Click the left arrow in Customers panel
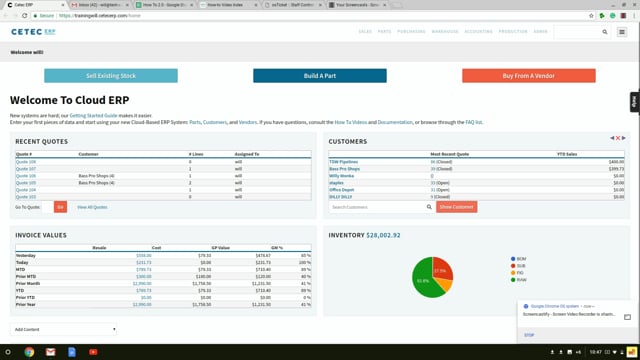The image size is (640, 360). (x=612, y=138)
